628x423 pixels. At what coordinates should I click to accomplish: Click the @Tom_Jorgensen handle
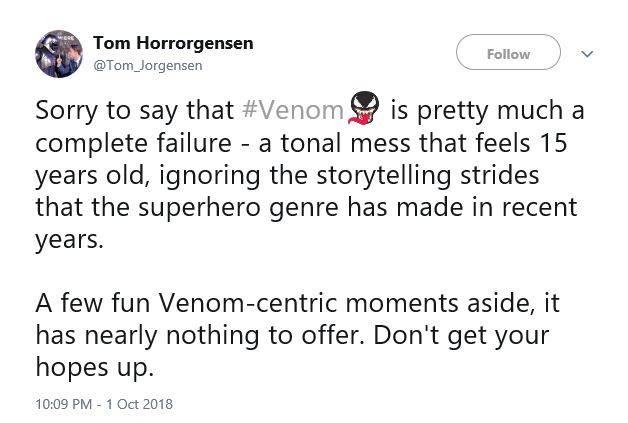147,65
